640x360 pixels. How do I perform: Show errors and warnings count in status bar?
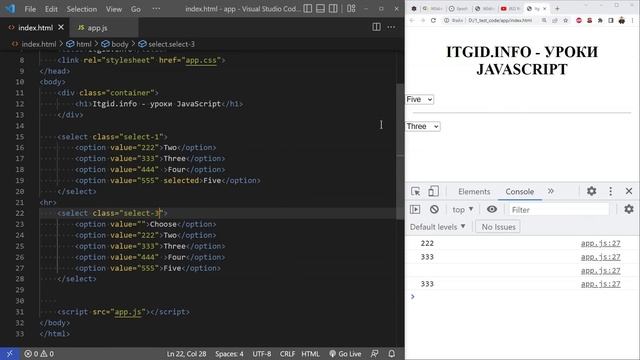coord(39,354)
